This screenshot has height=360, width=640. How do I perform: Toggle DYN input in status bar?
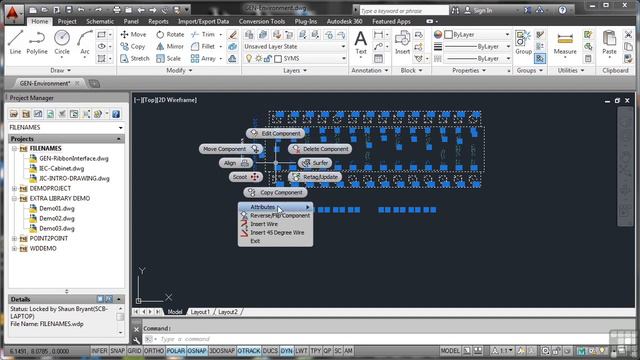tap(286, 351)
